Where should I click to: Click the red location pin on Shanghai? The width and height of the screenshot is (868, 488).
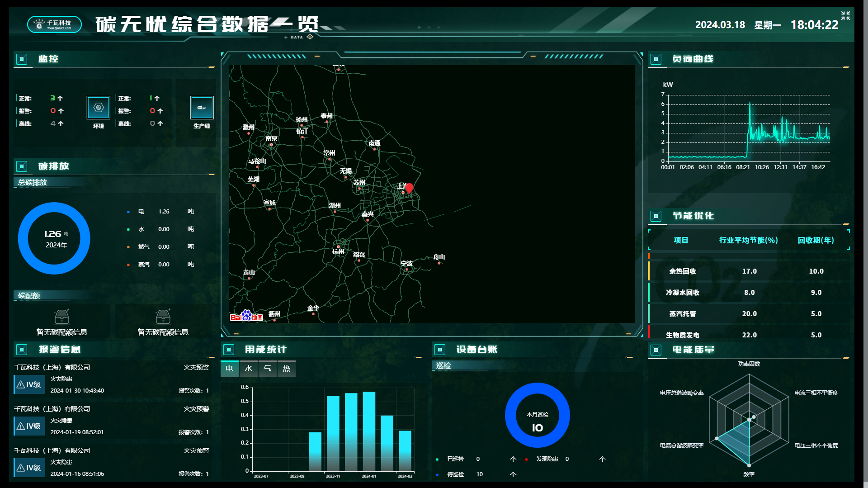point(409,188)
